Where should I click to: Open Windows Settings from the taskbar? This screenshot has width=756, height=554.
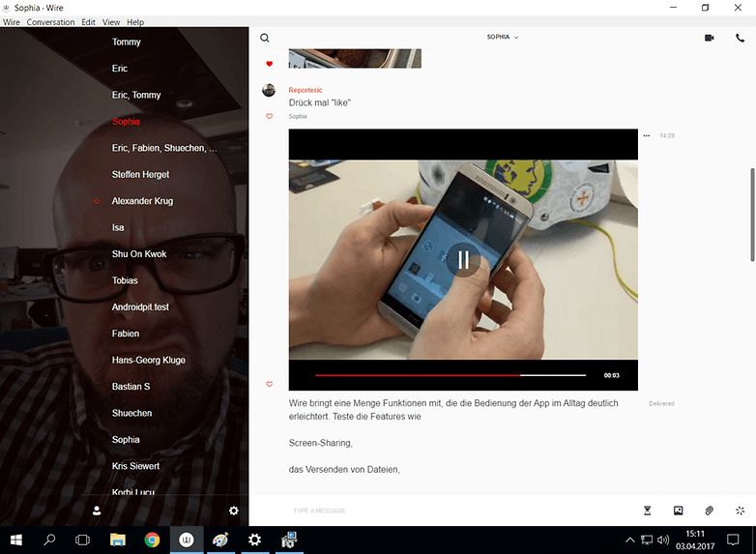point(254,540)
